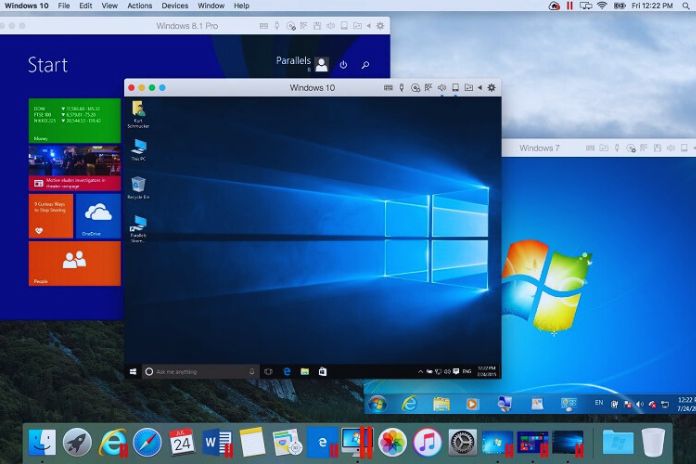Open the Windows 10 Start button
This screenshot has width=696, height=464.
133,372
